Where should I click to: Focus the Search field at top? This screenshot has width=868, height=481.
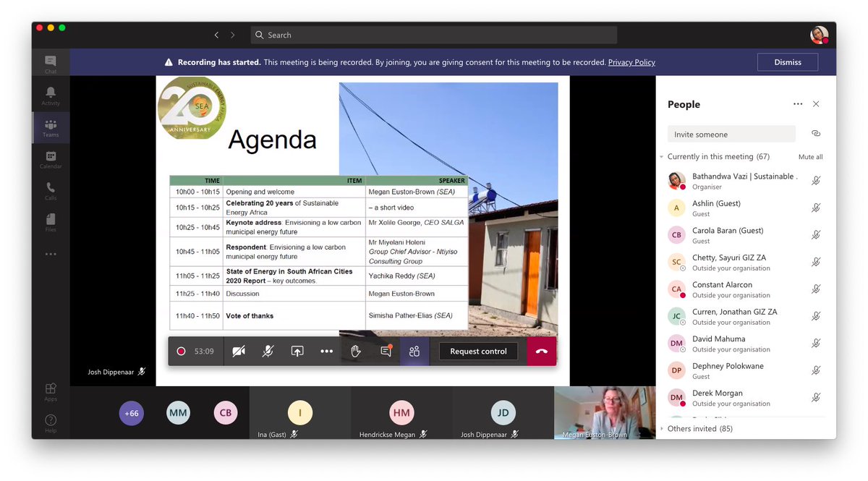tap(434, 35)
